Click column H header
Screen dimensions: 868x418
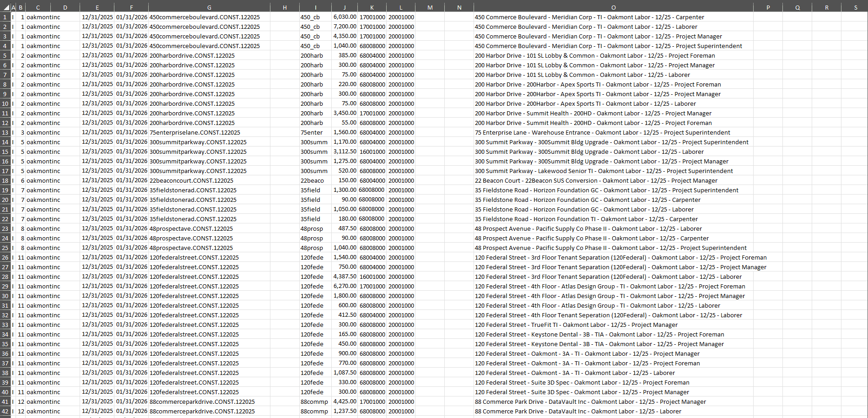pyautogui.click(x=285, y=7)
